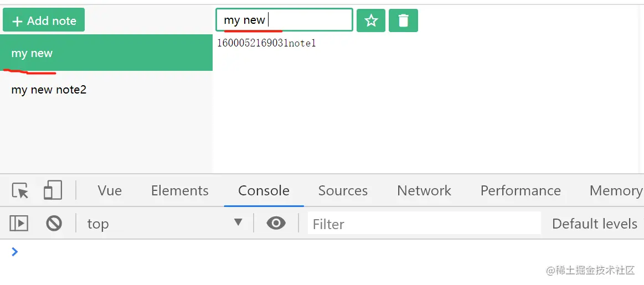
Task: Select the "my new note2" note
Action: 106,90
